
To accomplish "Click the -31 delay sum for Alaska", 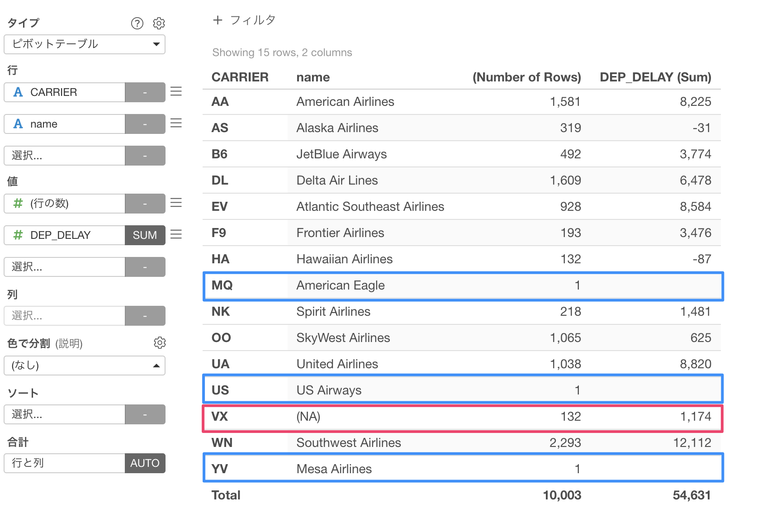I will pos(702,128).
